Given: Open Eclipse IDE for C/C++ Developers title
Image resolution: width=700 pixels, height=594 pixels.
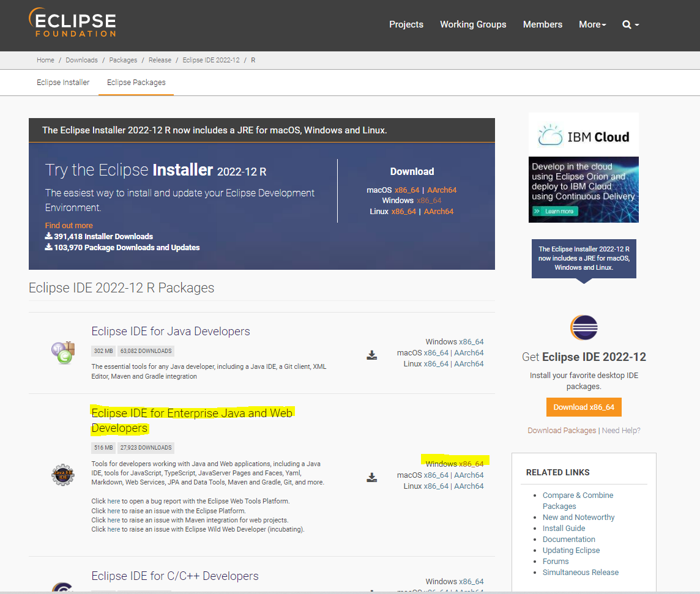Looking at the screenshot, I should pyautogui.click(x=175, y=576).
